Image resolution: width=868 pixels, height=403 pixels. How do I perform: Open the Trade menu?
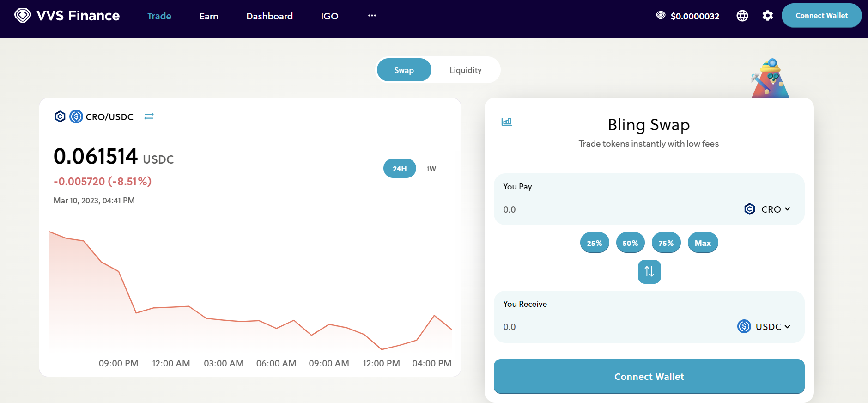pyautogui.click(x=159, y=16)
